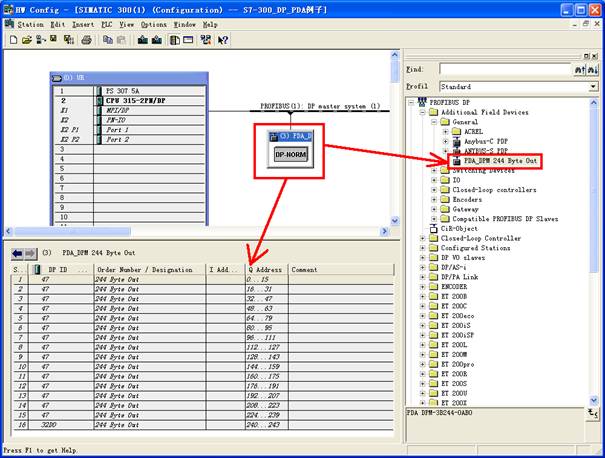The width and height of the screenshot is (605, 458).
Task: Select the DP-NORM slave icon on PROFIBUS
Action: click(291, 155)
